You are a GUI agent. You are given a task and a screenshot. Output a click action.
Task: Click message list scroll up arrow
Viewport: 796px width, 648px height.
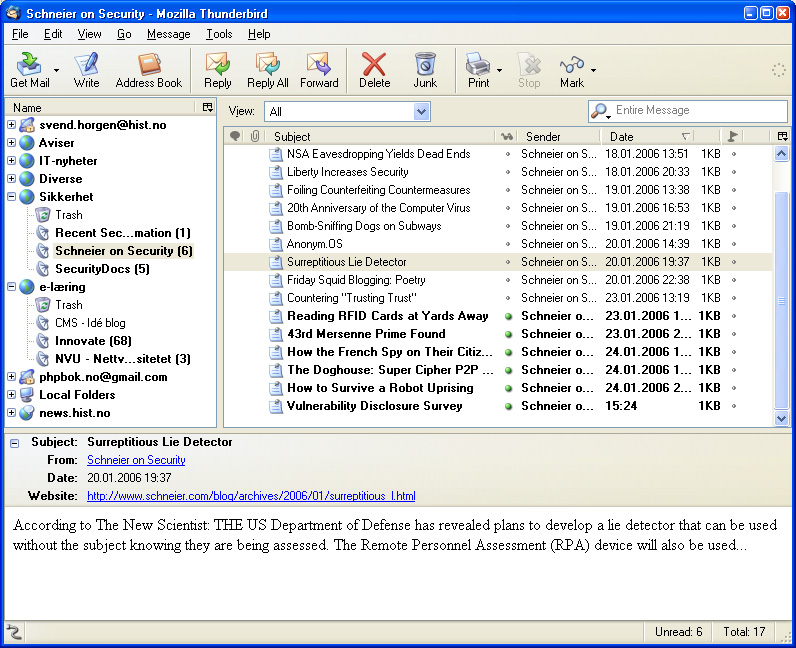click(781, 153)
